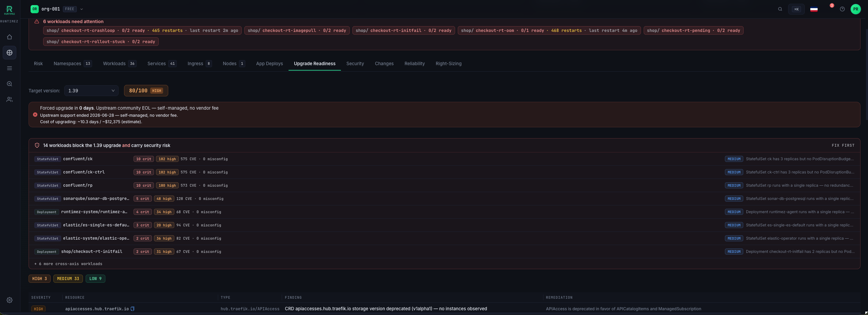The height and width of the screenshot is (315, 868).
Task: Open the checkout-rt-crashloop workload chip
Action: pos(142,31)
